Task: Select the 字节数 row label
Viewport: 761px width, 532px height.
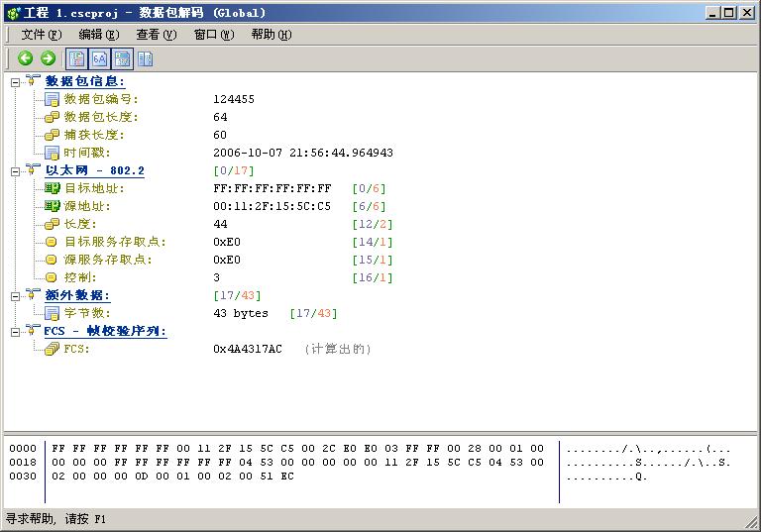Action: 87,313
